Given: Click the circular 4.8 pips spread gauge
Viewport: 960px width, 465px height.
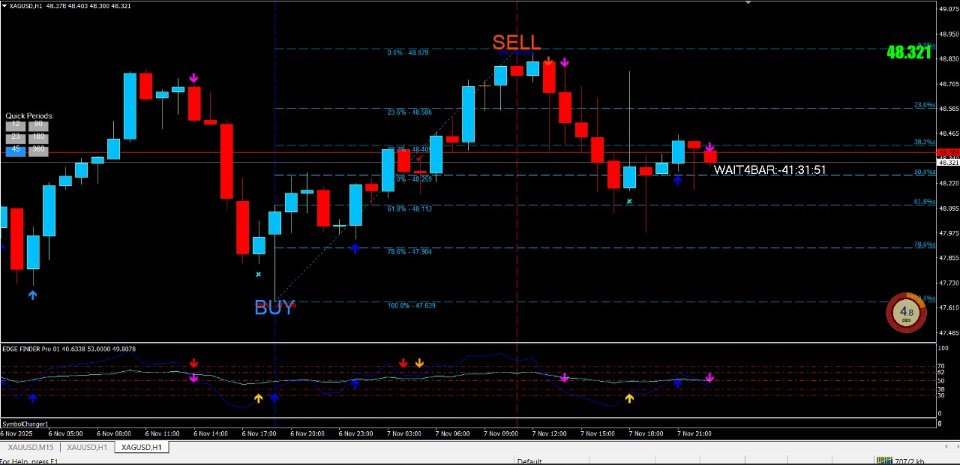Looking at the screenshot, I should click(x=906, y=313).
